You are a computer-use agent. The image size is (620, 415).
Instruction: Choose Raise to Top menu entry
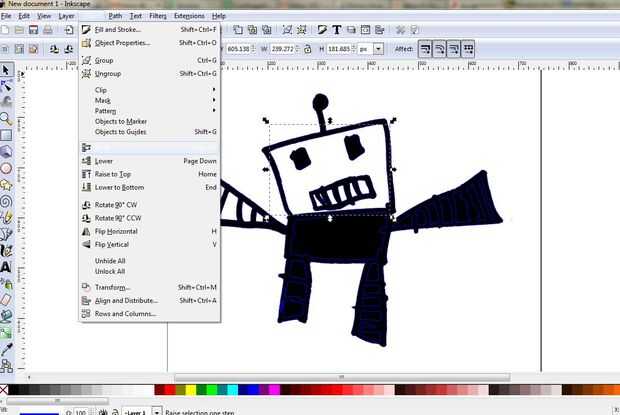[x=149, y=174]
